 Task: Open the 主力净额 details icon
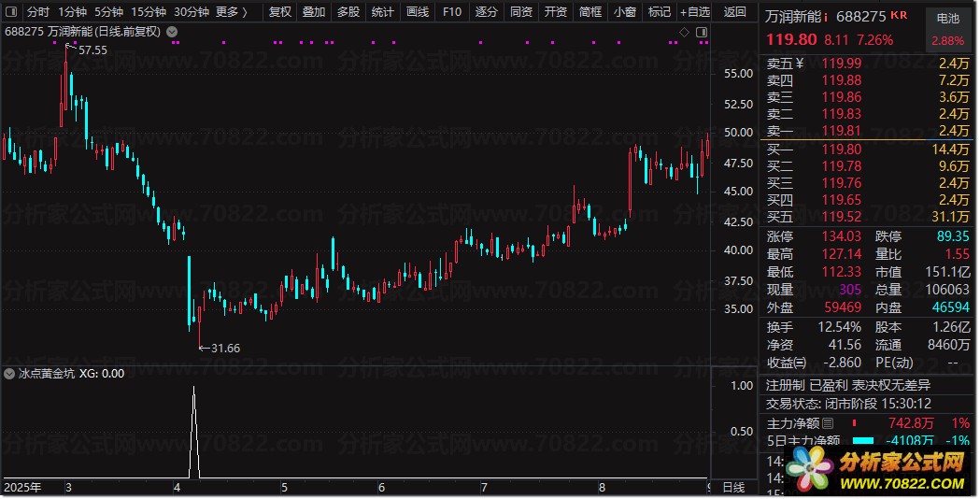pyautogui.click(x=828, y=424)
